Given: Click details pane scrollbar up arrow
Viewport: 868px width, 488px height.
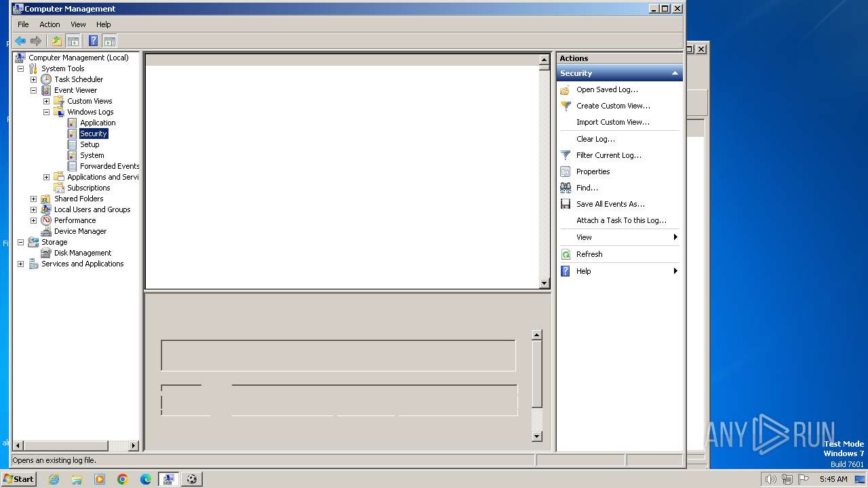Looking at the screenshot, I should [x=536, y=335].
